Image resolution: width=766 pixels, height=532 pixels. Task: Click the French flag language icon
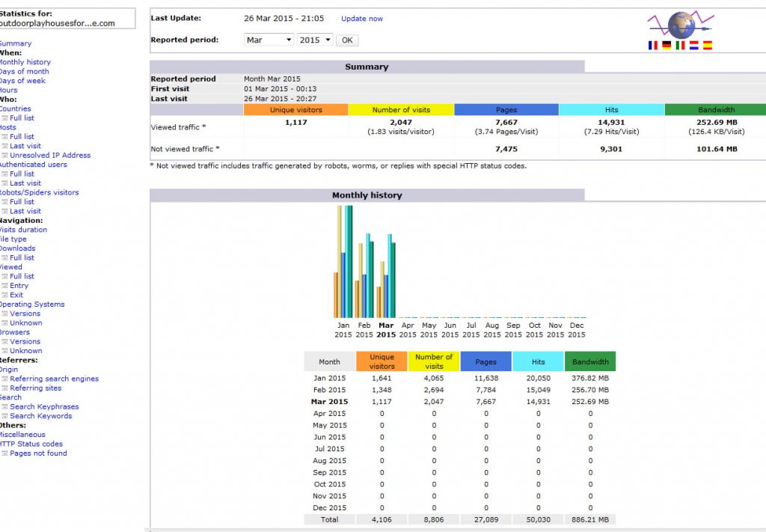[x=652, y=46]
